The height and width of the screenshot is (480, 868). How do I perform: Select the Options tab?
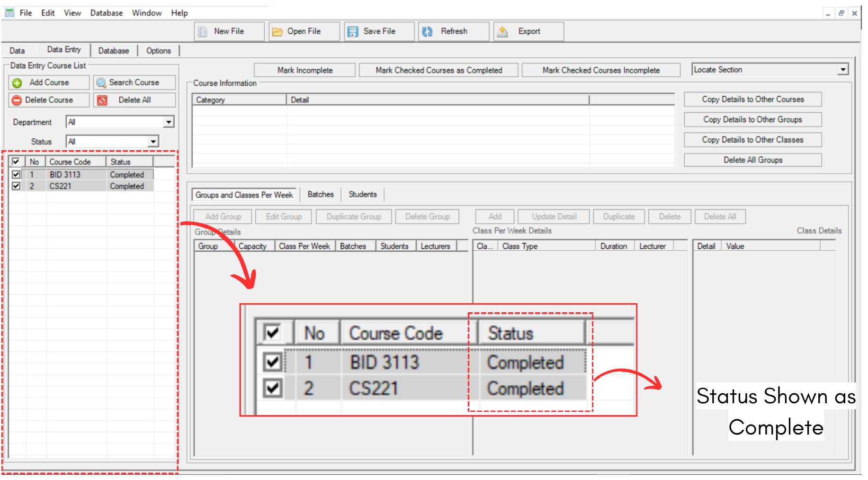pos(158,51)
